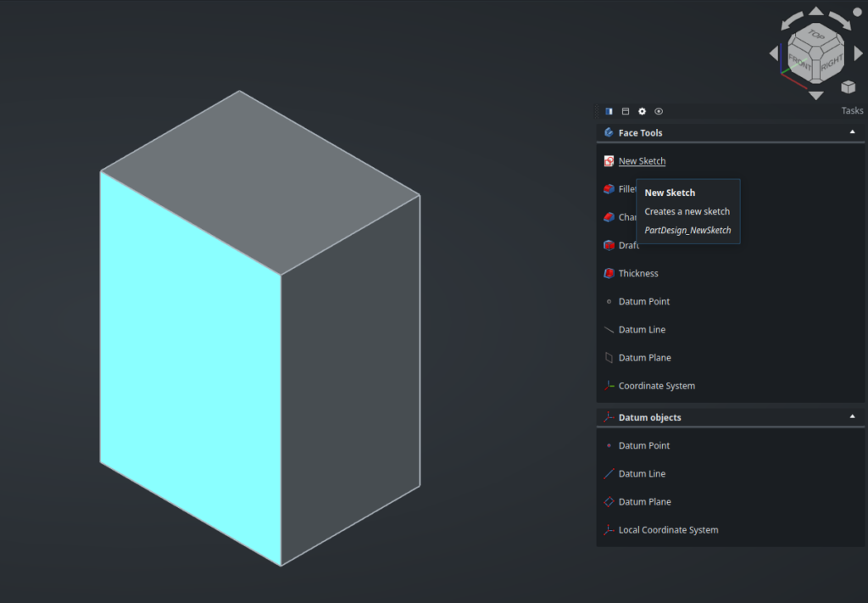Collapse the Datum objects section
This screenshot has height=603, width=868.
(x=852, y=417)
